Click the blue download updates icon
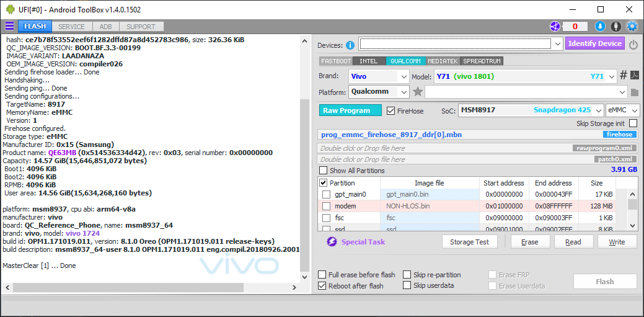 point(599,26)
